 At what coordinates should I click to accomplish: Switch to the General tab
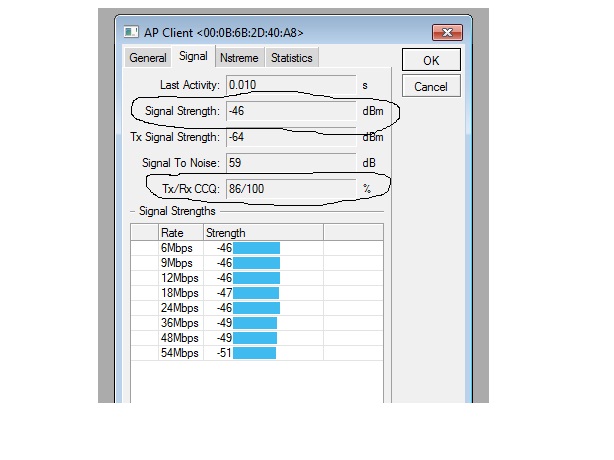pos(148,58)
